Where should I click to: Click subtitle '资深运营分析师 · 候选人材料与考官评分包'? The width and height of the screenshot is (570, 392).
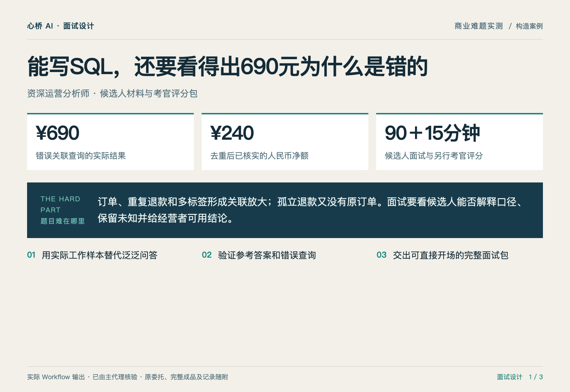tap(112, 93)
